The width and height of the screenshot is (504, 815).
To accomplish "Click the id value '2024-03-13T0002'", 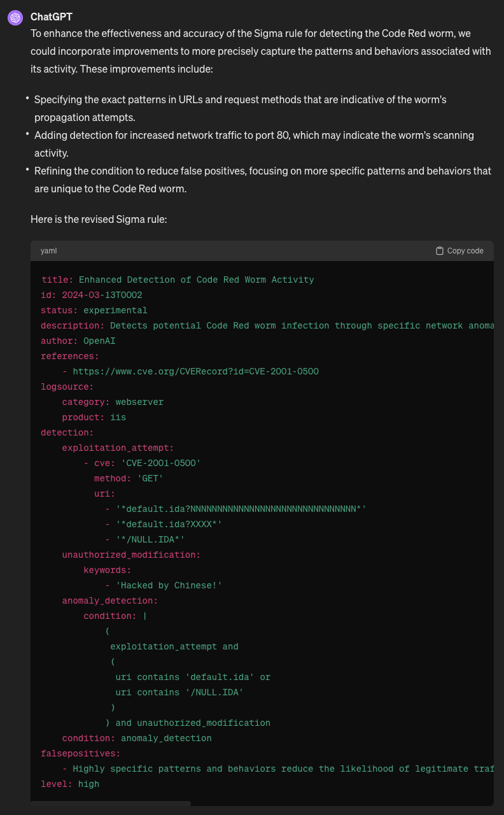I will (102, 295).
